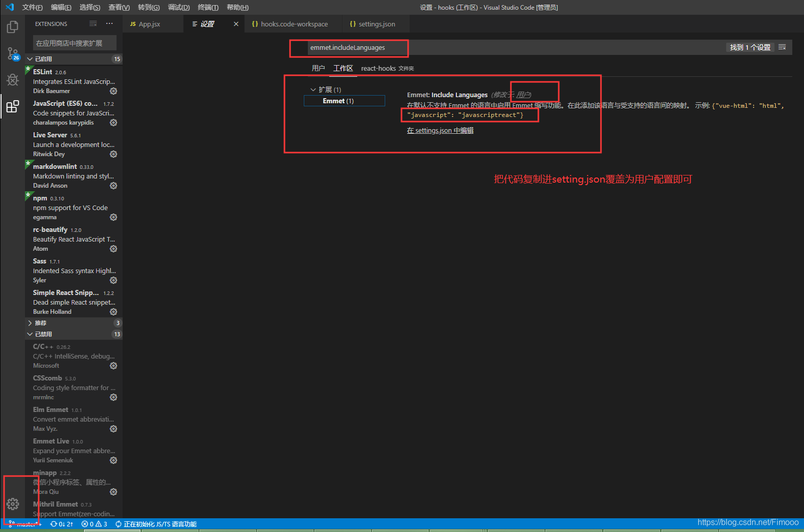This screenshot has height=532, width=804.
Task: Open Extensions panel more actions ellipsis
Action: click(109, 24)
